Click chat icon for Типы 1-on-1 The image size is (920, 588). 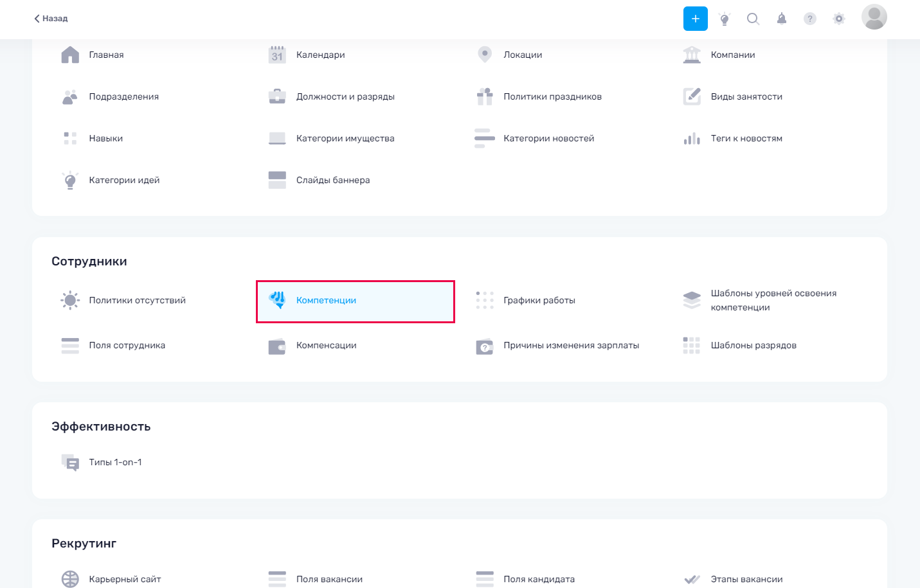pos(70,462)
